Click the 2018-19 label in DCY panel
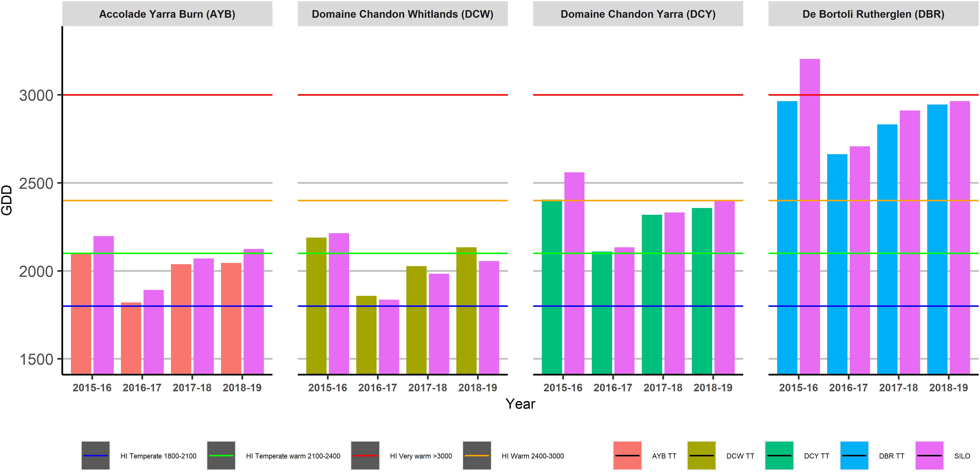 (713, 388)
